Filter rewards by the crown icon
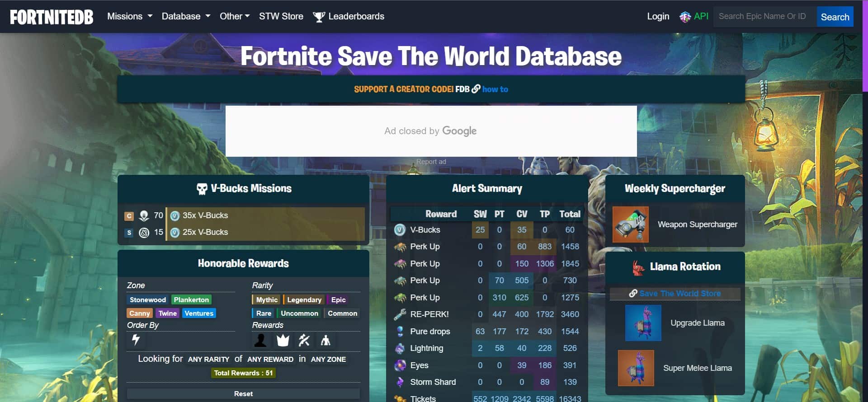The height and width of the screenshot is (402, 868). [283, 340]
